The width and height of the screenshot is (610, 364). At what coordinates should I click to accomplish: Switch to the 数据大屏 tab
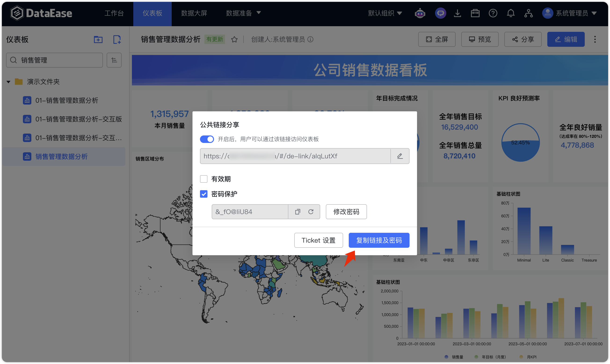194,13
